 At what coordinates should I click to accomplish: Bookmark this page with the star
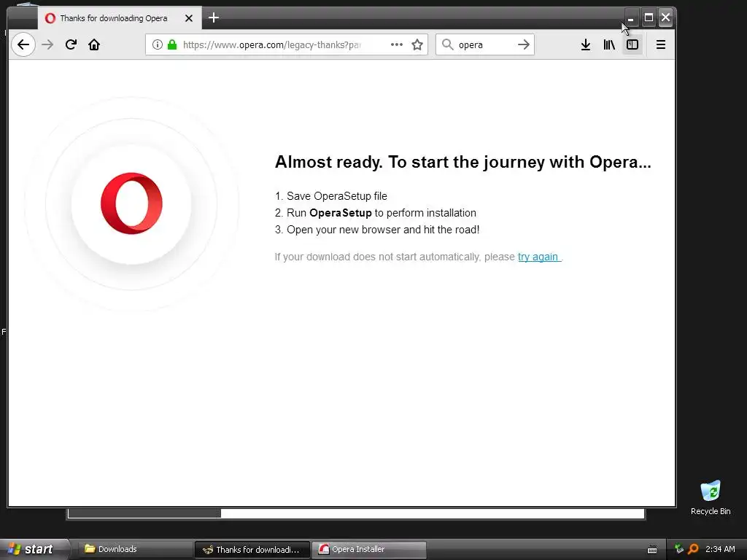tap(417, 44)
